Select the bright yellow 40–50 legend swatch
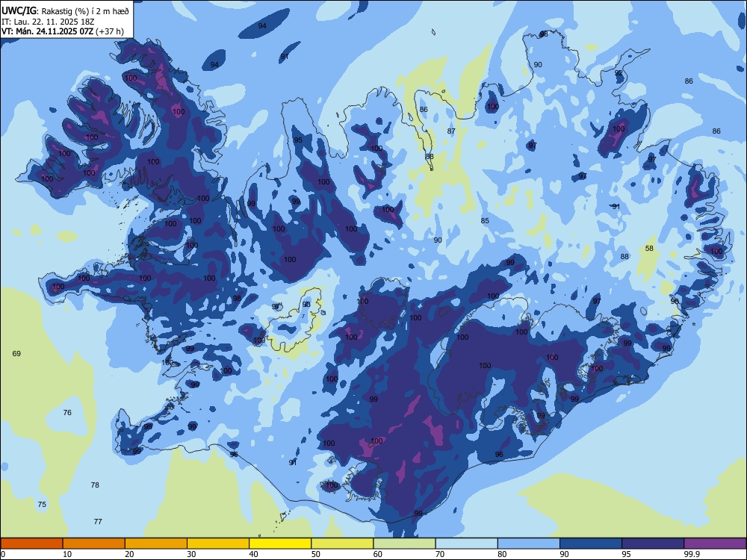Screen dimensions: 747x560 pos(280,544)
